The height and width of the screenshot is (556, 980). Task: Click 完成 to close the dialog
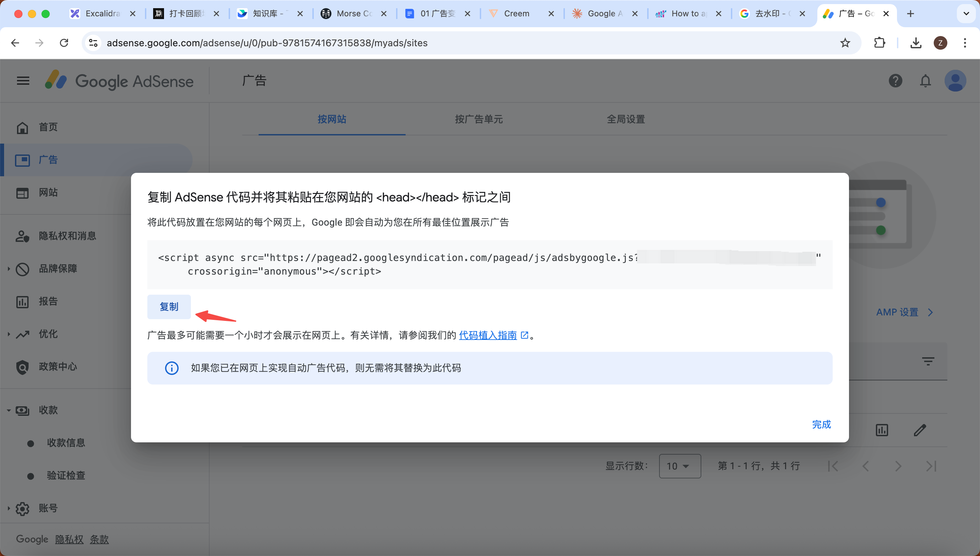pyautogui.click(x=821, y=424)
